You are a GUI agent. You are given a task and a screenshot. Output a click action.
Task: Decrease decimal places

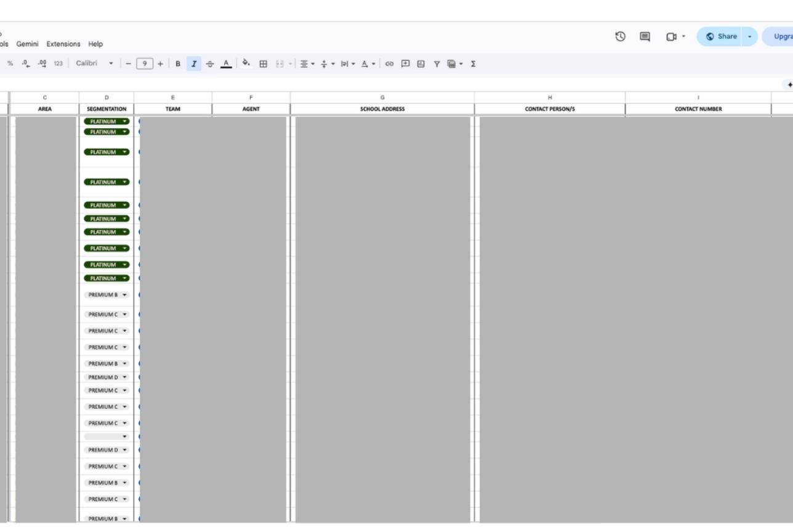26,63
